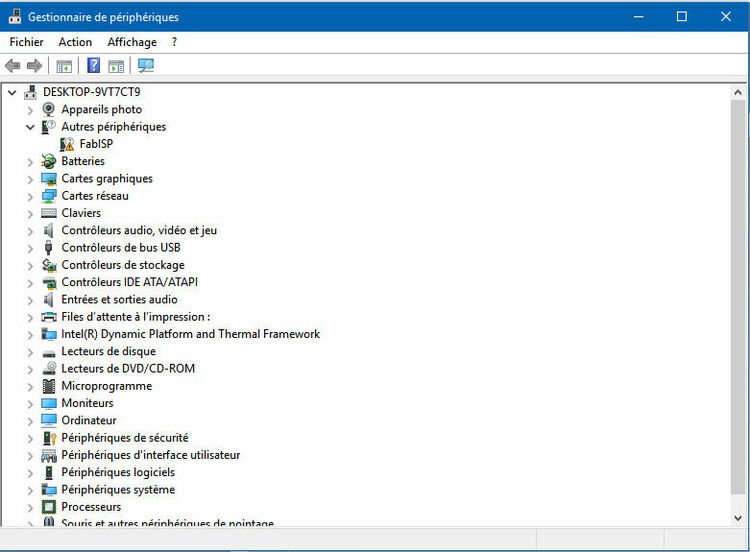Expand the Claviers chevron

coord(30,214)
